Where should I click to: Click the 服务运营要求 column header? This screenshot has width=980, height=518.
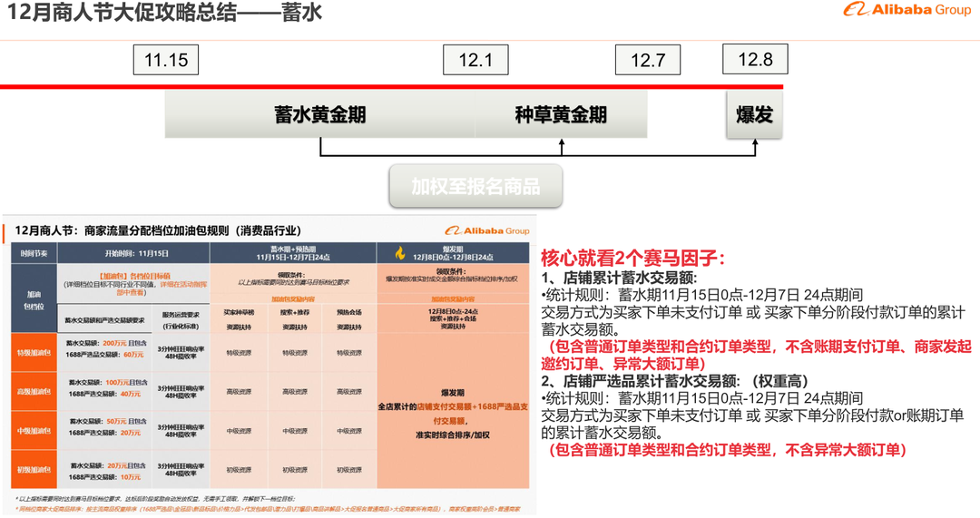pyautogui.click(x=181, y=320)
